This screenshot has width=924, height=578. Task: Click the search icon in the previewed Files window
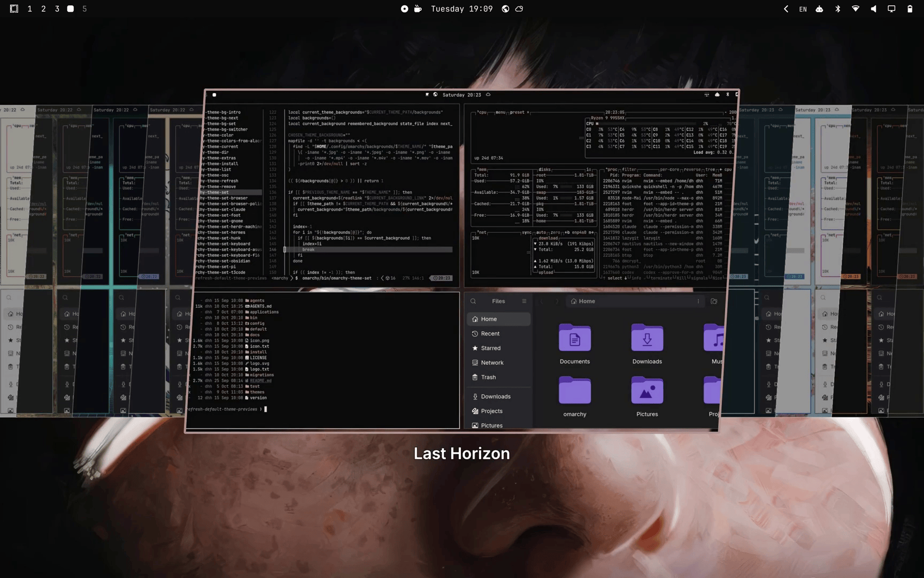[x=473, y=301]
